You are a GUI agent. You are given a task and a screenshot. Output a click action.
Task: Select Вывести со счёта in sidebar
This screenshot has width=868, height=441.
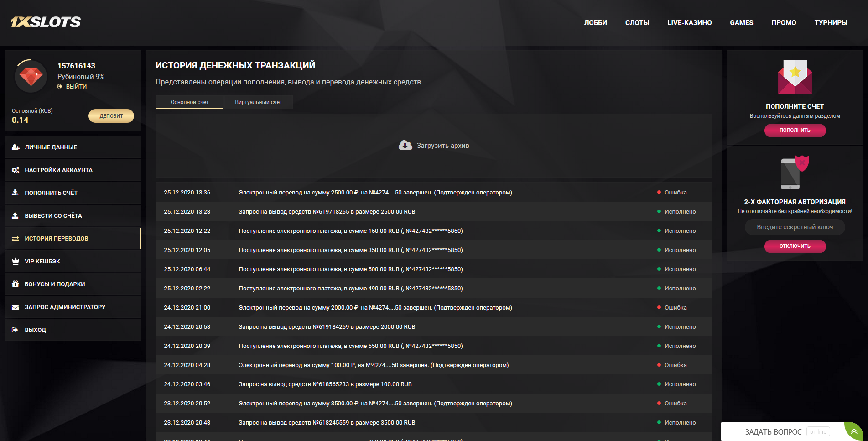[53, 215]
